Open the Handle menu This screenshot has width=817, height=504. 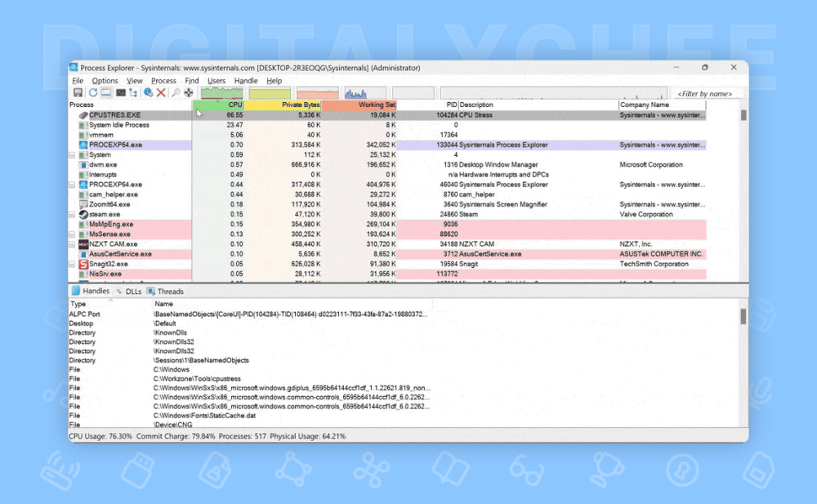246,81
